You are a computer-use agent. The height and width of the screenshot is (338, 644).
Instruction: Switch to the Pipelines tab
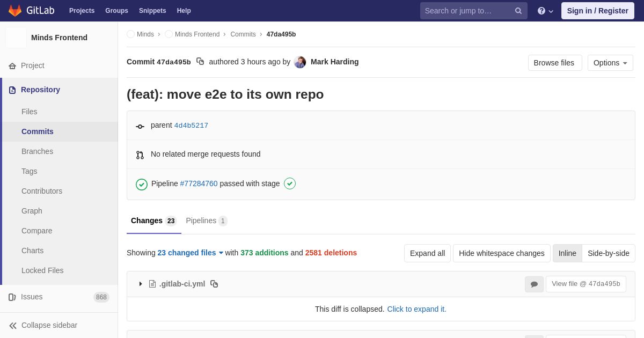207,221
